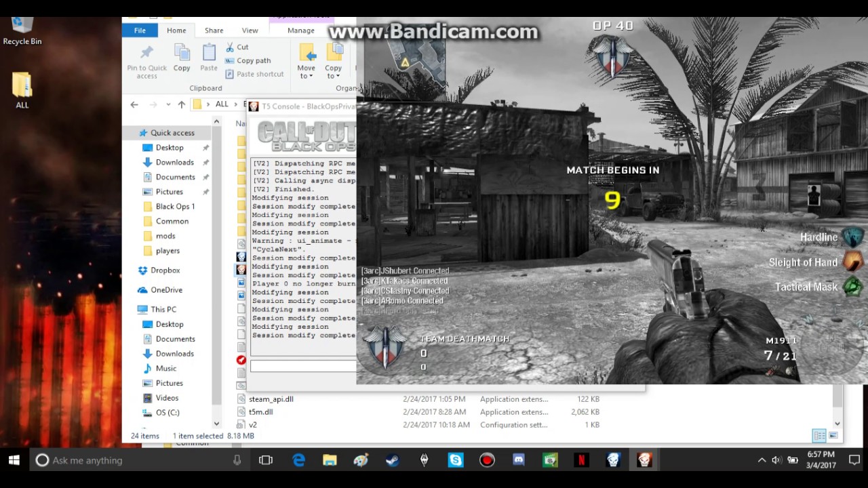The image size is (868, 488).
Task: Open the Windows Start menu
Action: pos(14,460)
